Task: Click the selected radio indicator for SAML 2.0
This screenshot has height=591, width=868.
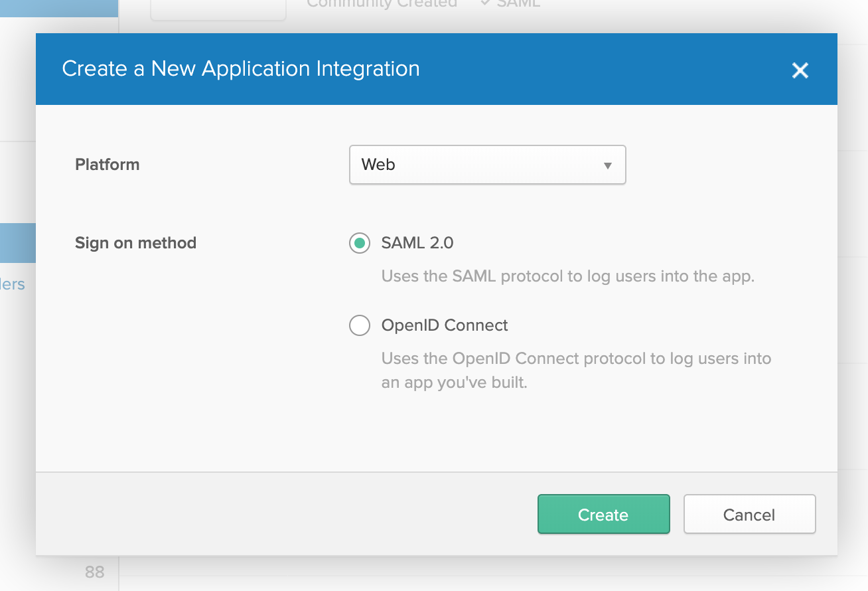Action: coord(359,243)
